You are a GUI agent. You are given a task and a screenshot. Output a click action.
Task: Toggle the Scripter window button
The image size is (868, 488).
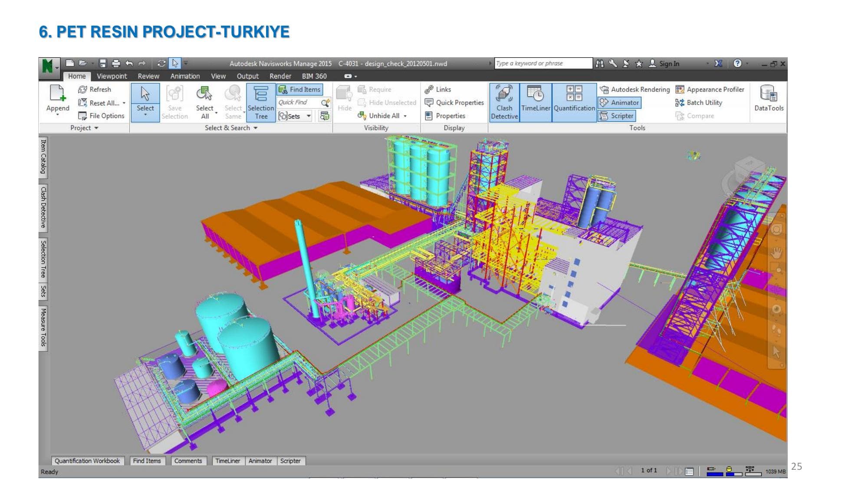click(x=617, y=116)
